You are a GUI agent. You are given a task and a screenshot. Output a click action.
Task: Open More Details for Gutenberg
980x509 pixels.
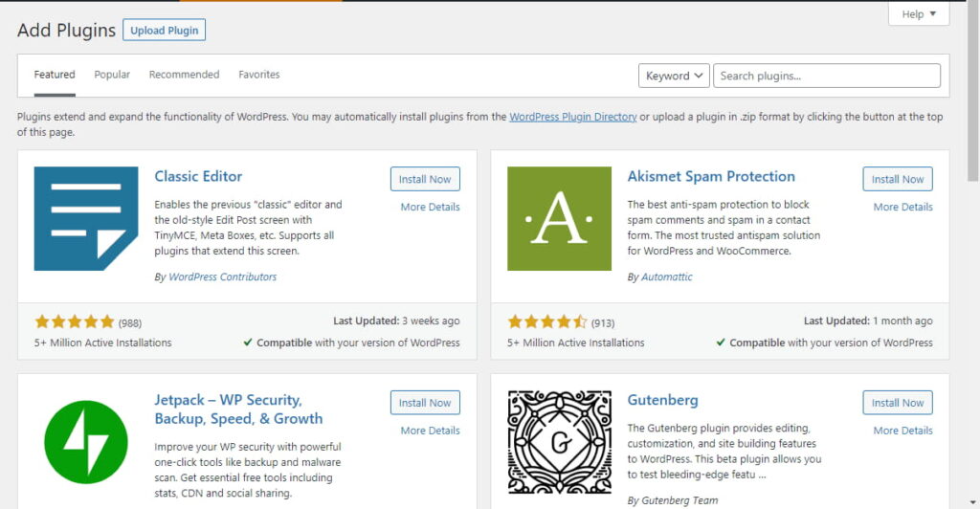tap(902, 431)
